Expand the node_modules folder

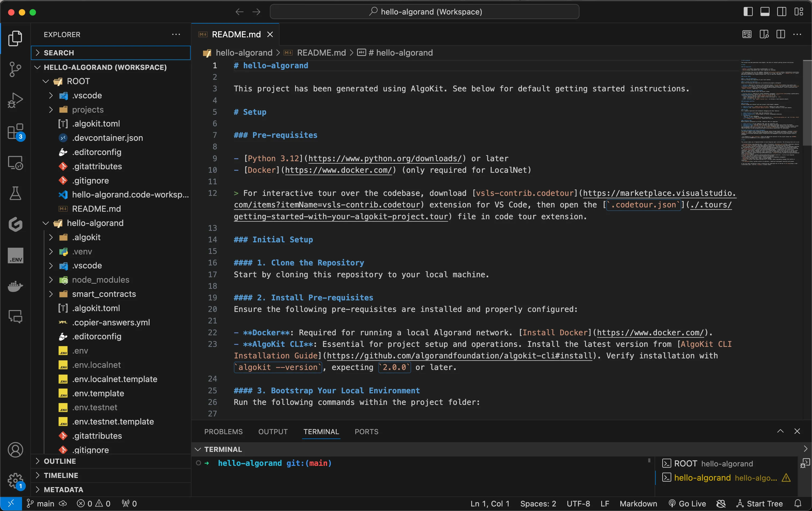click(x=111, y=280)
